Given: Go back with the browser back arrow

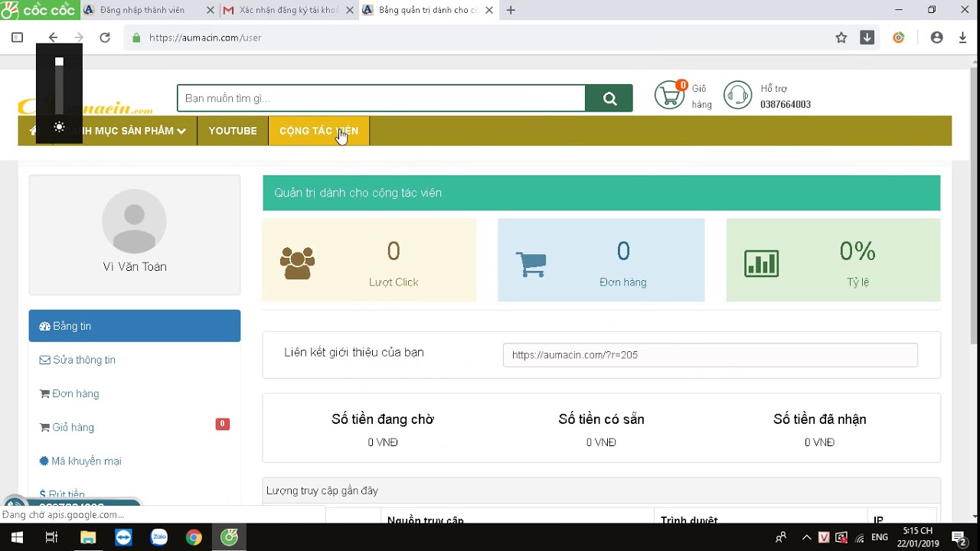Looking at the screenshot, I should pyautogui.click(x=53, y=37).
